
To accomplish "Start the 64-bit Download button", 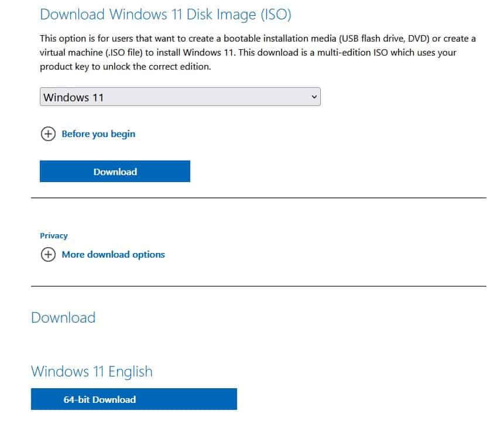I will click(134, 399).
